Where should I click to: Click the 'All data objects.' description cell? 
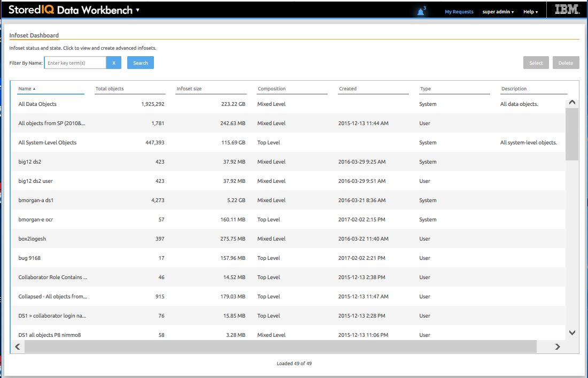coord(519,104)
